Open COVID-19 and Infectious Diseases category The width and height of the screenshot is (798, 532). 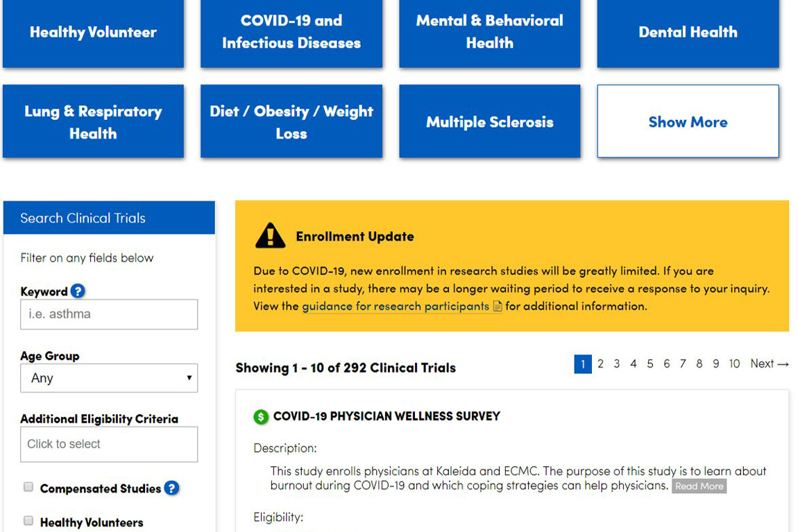[291, 32]
